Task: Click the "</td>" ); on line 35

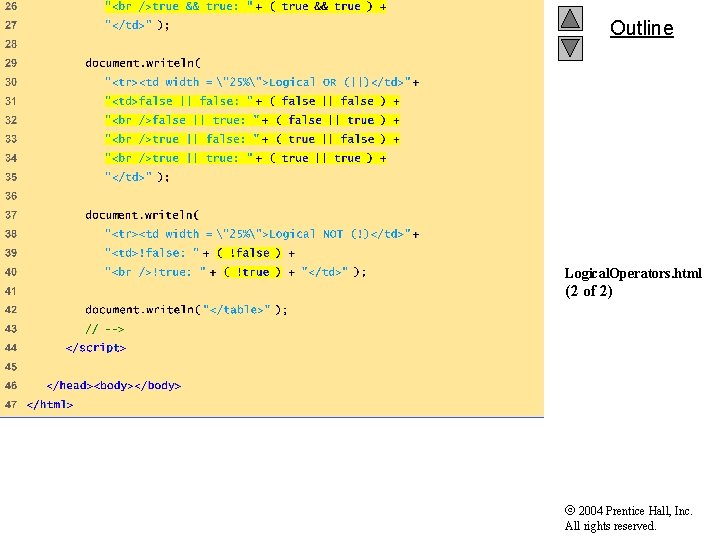Action: click(x=137, y=177)
